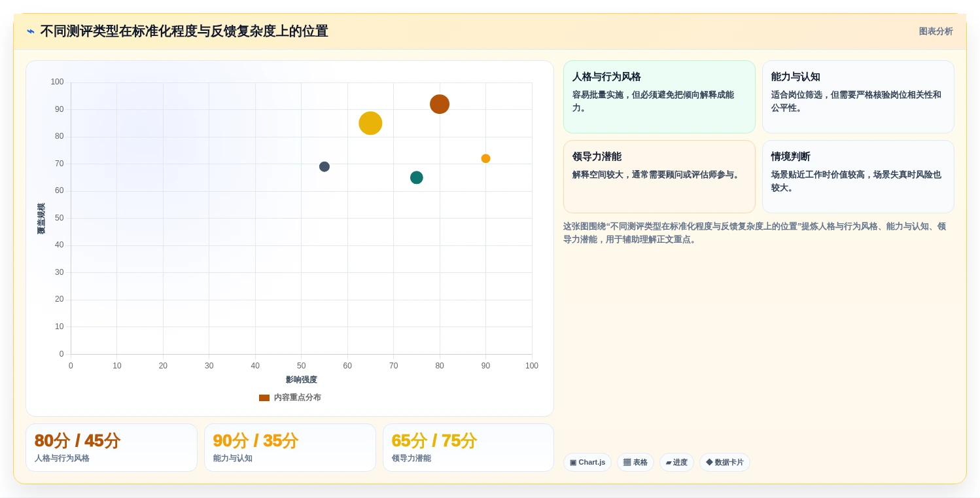
Task: Click the 内容重点分布 legend label
Action: click(x=297, y=398)
